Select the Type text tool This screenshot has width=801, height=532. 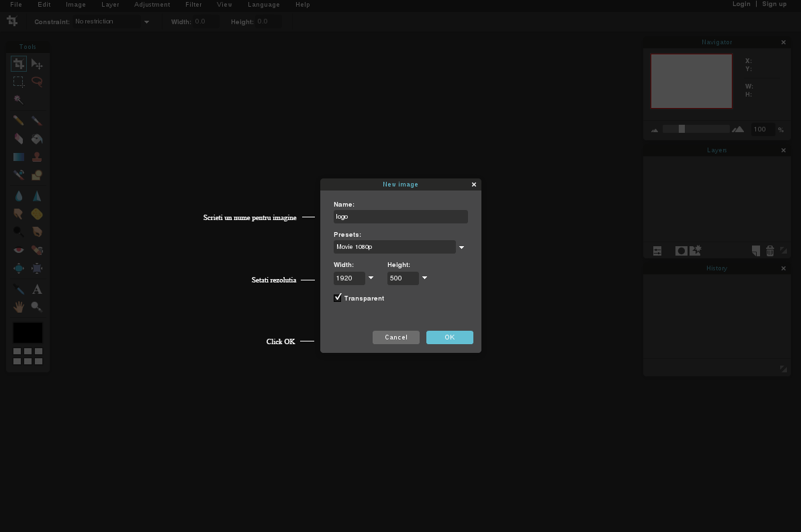coord(37,290)
